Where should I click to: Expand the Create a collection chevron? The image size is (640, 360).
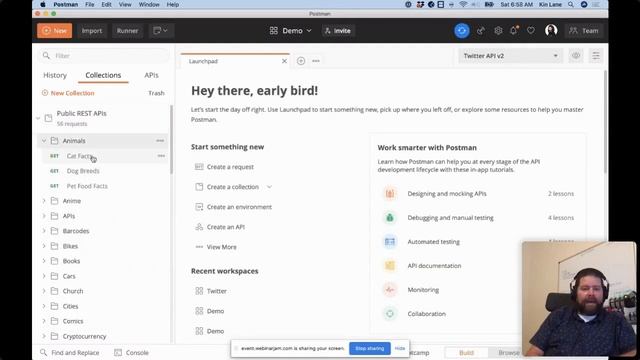pyautogui.click(x=269, y=187)
